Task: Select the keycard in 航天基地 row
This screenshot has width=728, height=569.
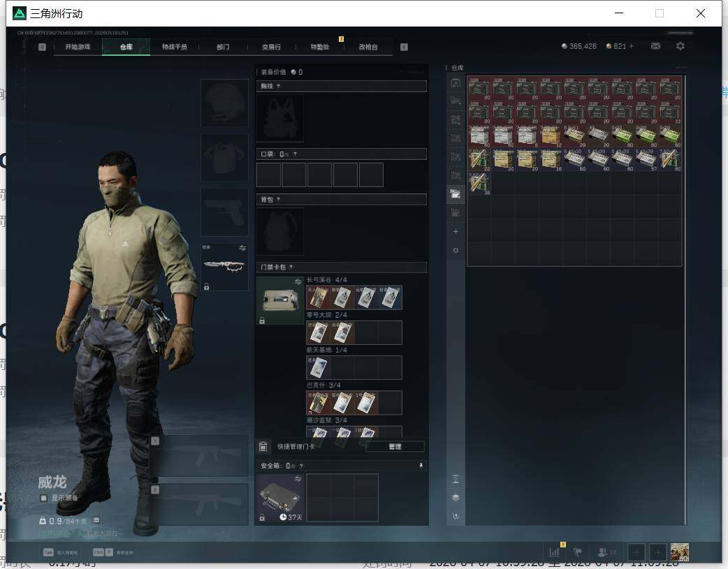Action: [318, 367]
